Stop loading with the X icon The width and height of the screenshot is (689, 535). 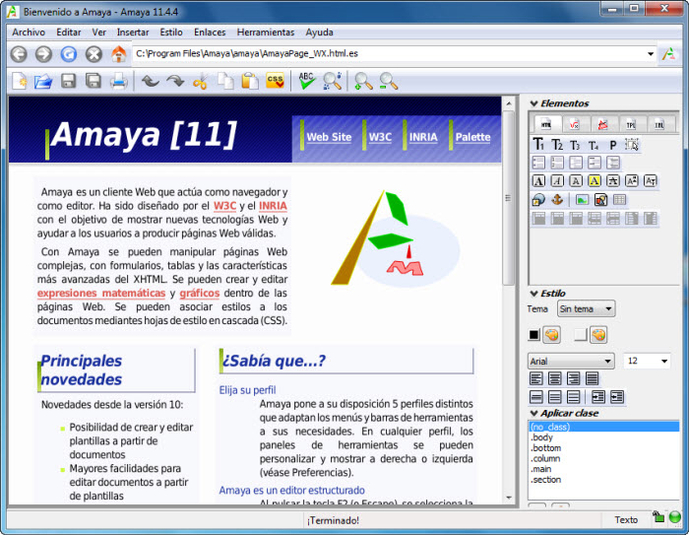(94, 54)
